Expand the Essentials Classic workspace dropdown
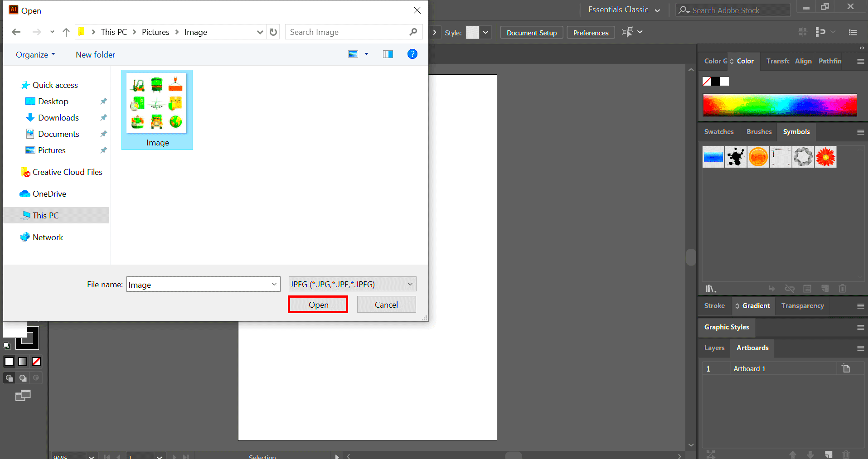This screenshot has height=459, width=868. point(657,9)
